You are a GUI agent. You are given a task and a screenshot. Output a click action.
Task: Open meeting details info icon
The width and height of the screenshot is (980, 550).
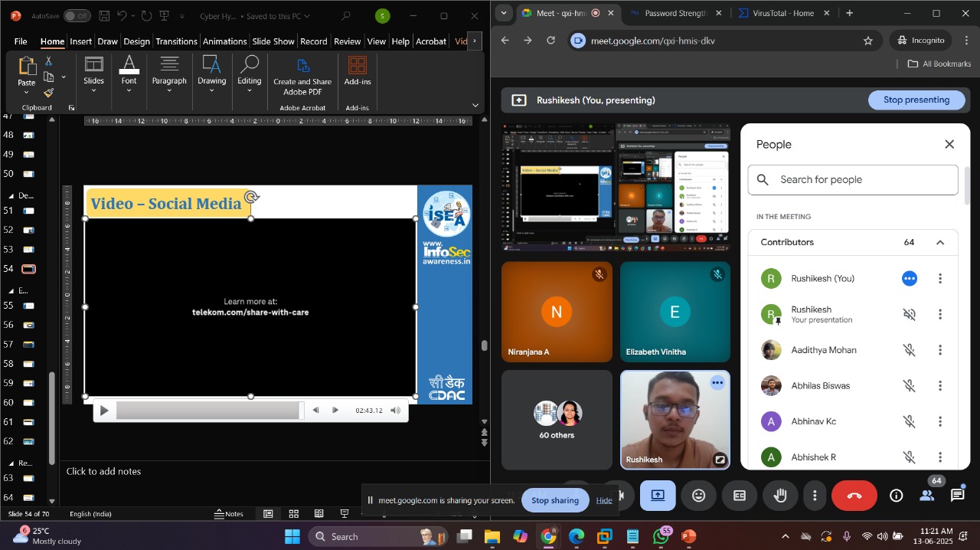[896, 496]
